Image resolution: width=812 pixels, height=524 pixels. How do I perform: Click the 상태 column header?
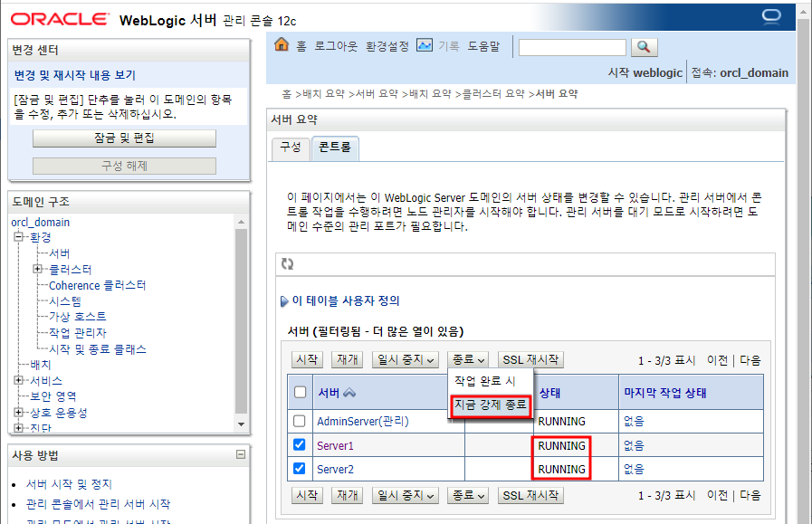tap(549, 393)
